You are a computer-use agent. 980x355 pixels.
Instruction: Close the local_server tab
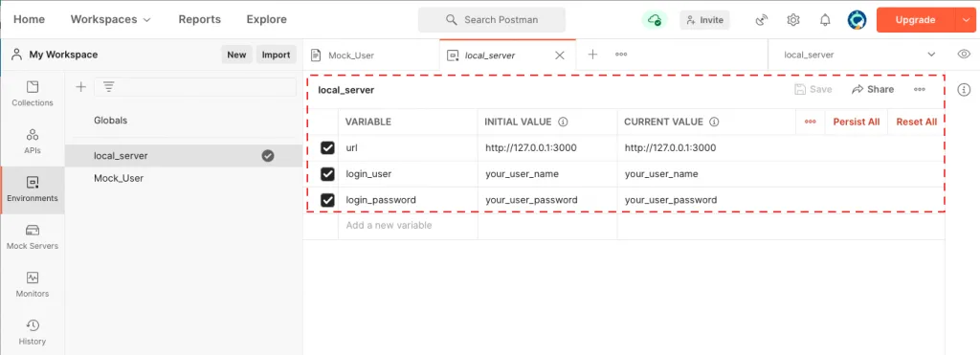click(x=560, y=55)
